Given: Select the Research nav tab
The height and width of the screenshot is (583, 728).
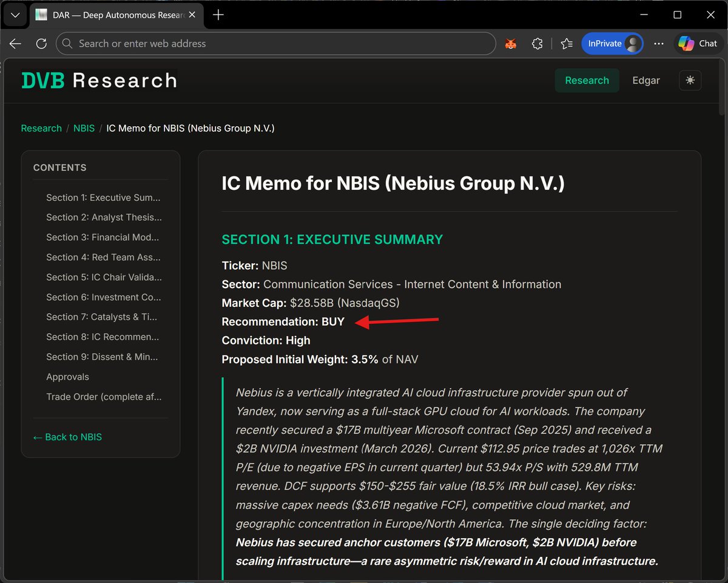Looking at the screenshot, I should (x=587, y=81).
